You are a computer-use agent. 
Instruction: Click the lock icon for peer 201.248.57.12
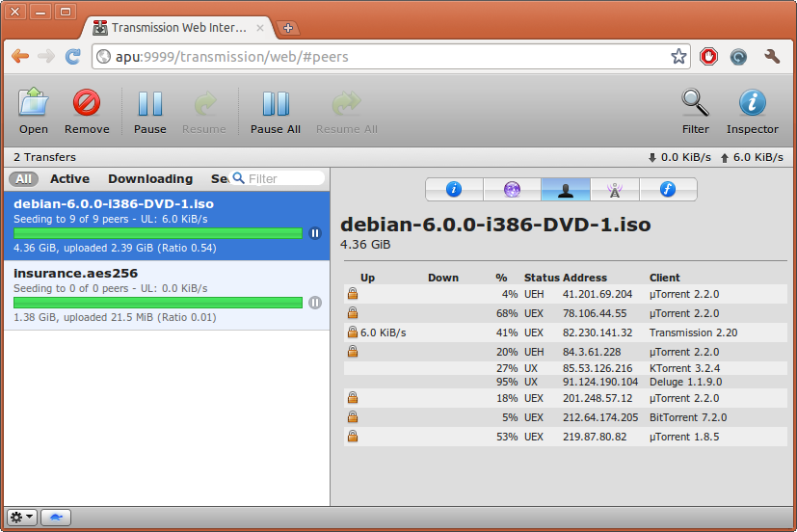(x=353, y=397)
